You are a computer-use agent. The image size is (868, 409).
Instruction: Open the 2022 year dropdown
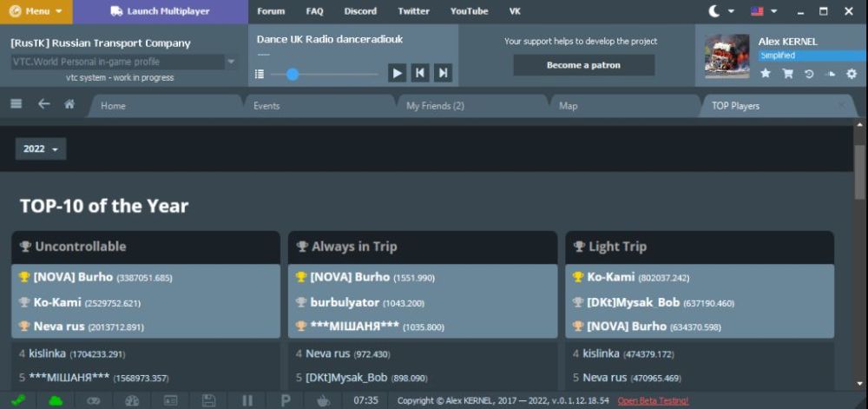coord(41,149)
